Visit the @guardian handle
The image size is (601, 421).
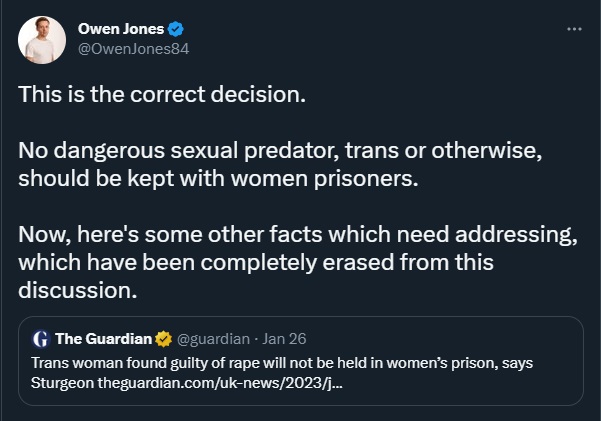tap(213, 339)
